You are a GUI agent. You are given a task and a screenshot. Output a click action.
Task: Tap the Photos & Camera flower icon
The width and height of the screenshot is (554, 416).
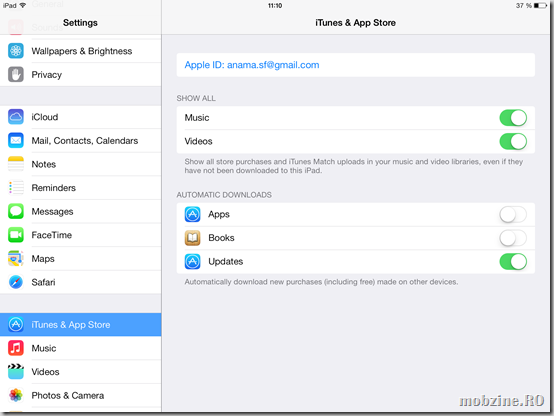(x=16, y=395)
